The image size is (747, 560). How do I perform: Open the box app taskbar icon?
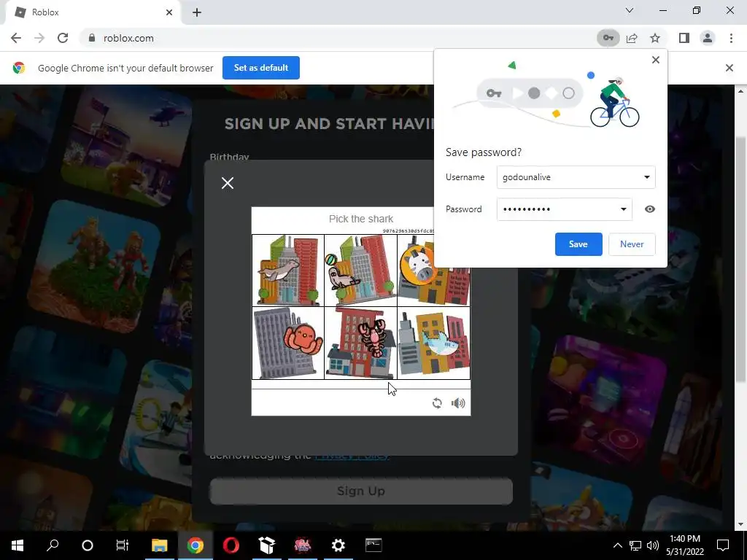tap(267, 545)
